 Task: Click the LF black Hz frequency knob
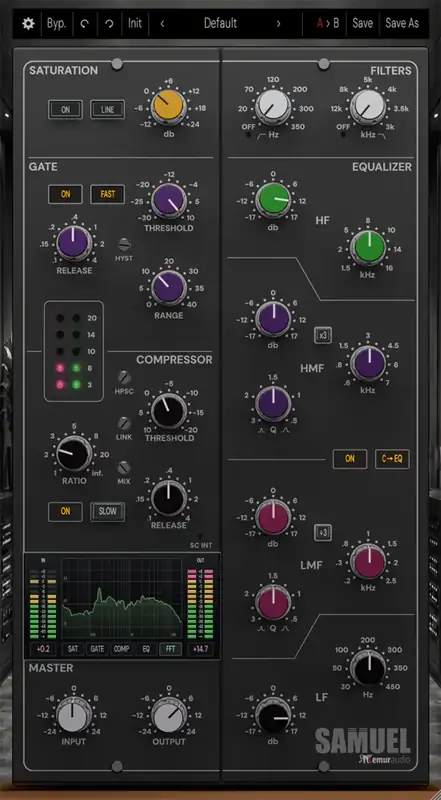tap(368, 667)
